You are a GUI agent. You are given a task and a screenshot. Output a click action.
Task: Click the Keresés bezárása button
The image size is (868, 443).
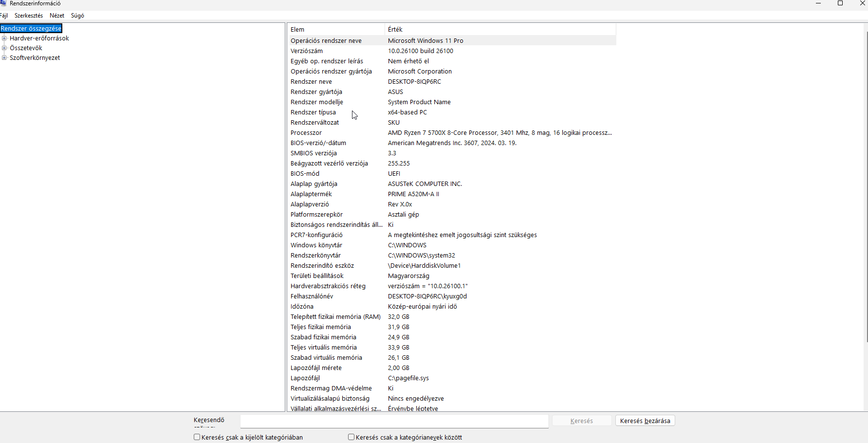pyautogui.click(x=645, y=421)
